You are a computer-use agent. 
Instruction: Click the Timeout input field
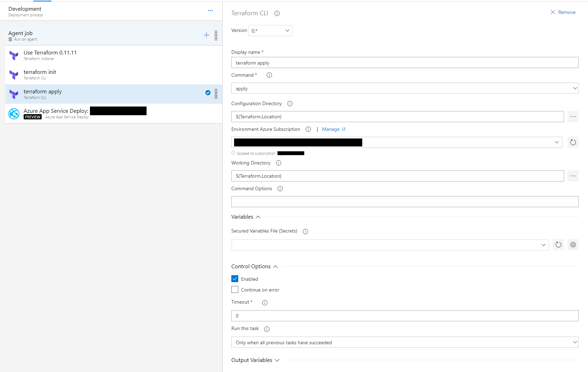click(405, 316)
